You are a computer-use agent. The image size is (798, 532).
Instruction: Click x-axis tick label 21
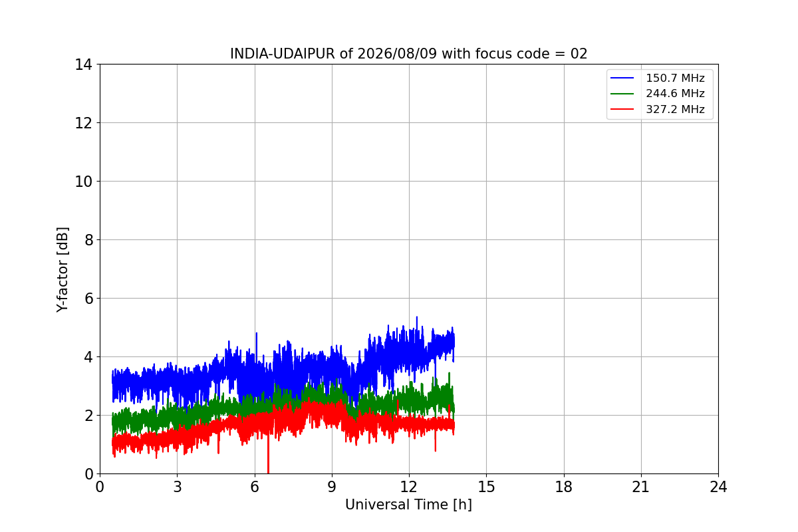click(x=641, y=487)
